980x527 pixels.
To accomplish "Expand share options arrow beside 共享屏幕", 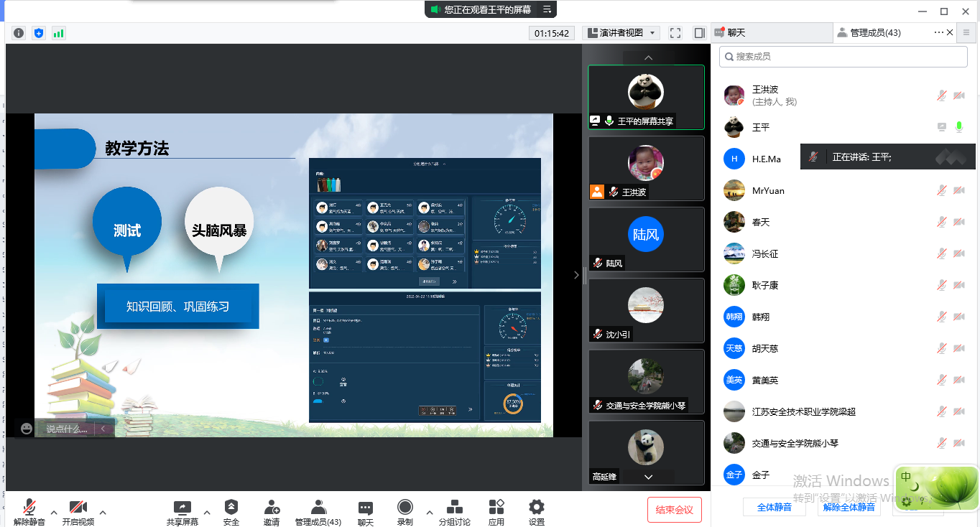I will click(207, 513).
